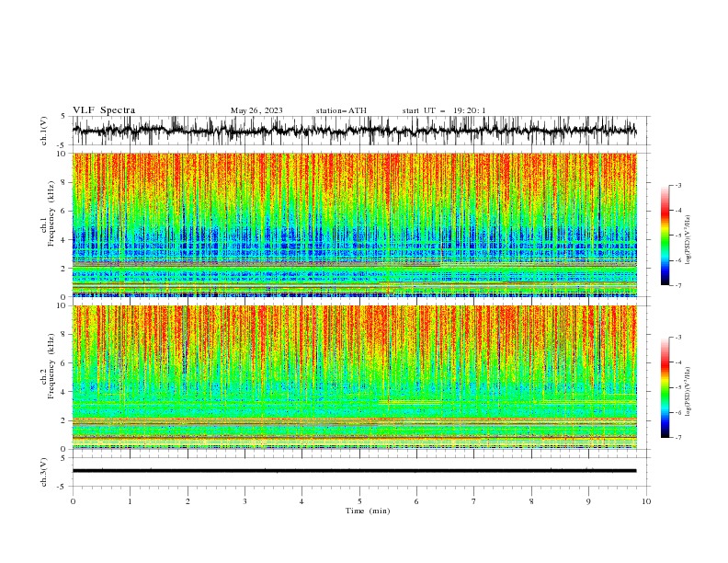Click the ch.1 spectrogram color bar
The image size is (728, 563).
(x=665, y=236)
